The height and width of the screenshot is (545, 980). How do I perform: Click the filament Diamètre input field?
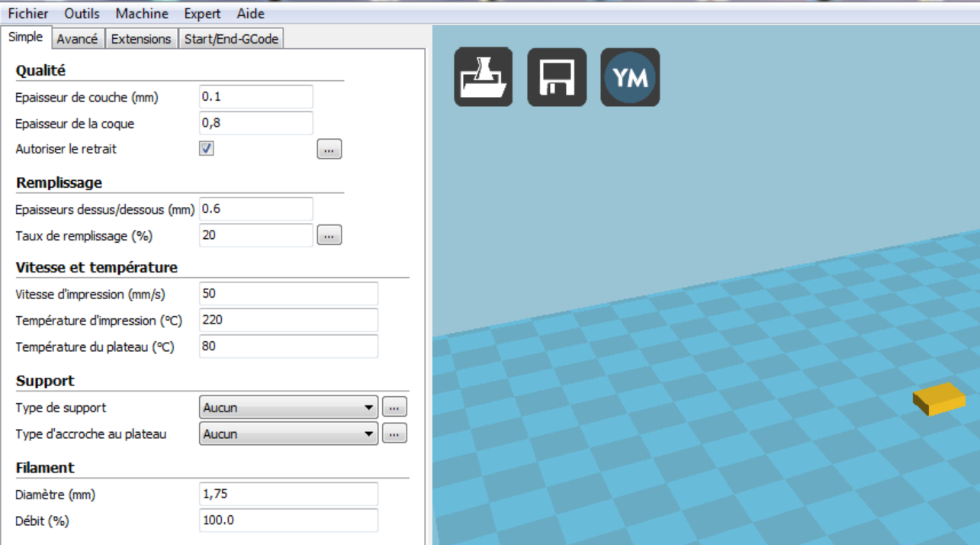point(288,494)
